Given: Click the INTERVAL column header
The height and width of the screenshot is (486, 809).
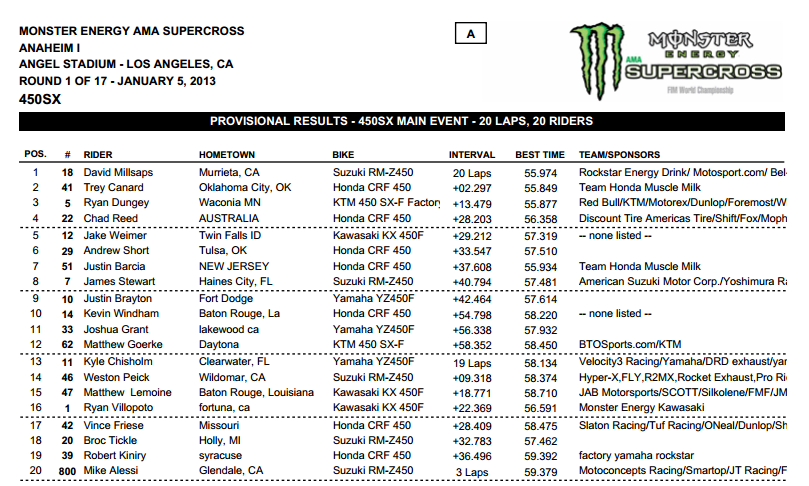Looking at the screenshot, I should (472, 155).
